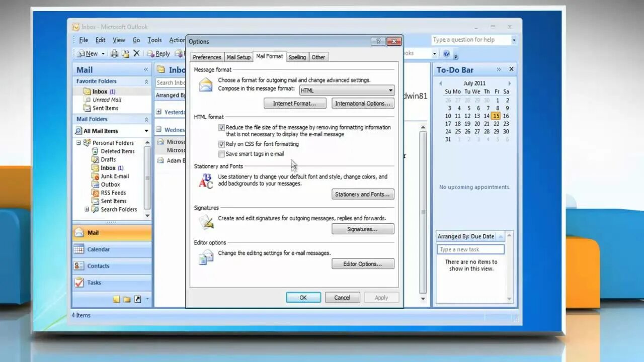The image size is (644, 362).
Task: Minimize the To-Do Bar with its chevron
Action: click(499, 69)
